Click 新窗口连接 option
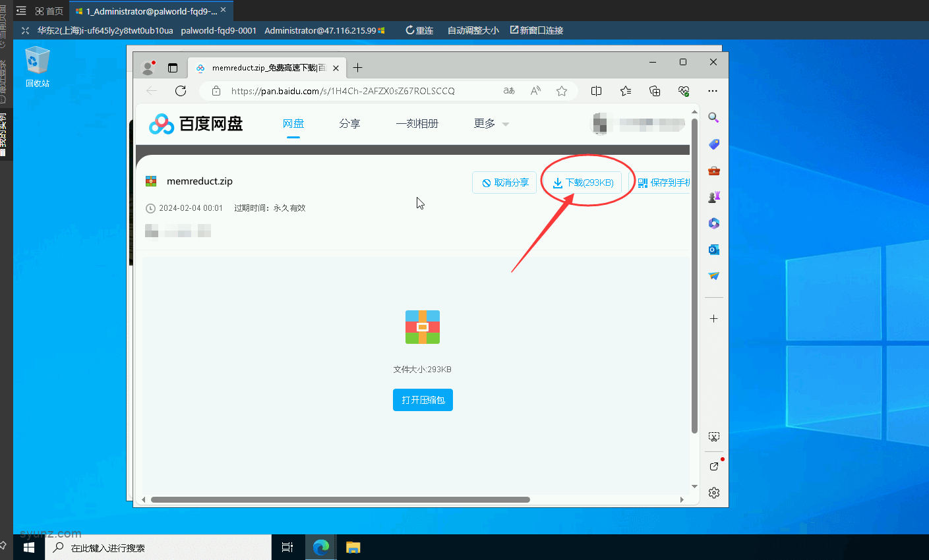This screenshot has height=560, width=929. pos(537,30)
